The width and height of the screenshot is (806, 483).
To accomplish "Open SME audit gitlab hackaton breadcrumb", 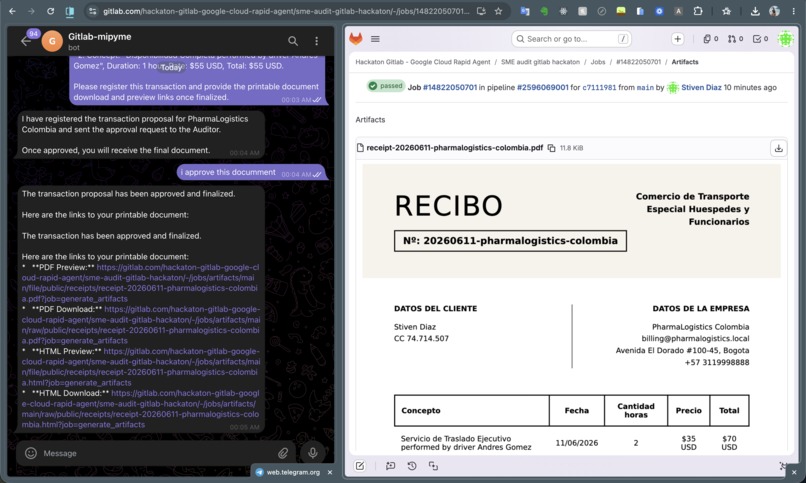I will 540,62.
